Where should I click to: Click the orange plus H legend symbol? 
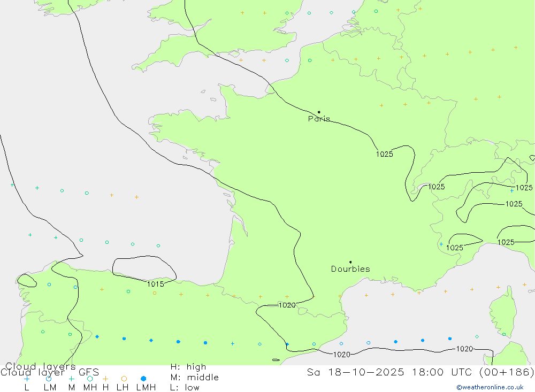[105, 379]
